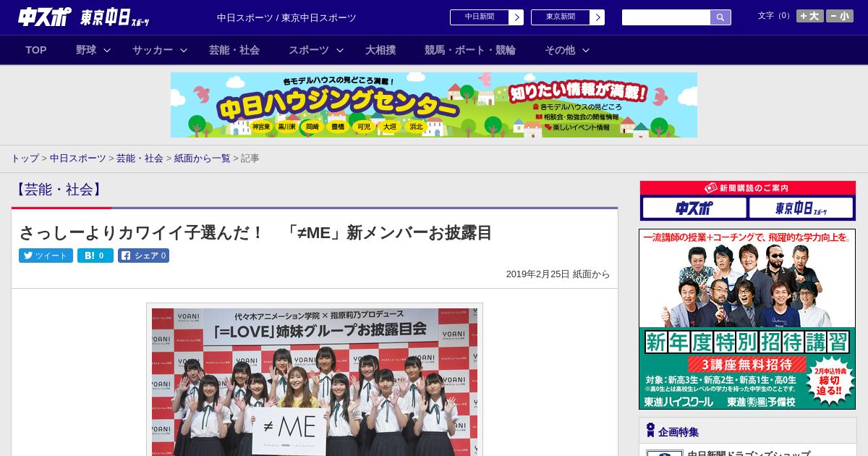The width and height of the screenshot is (868, 456).
Task: Click 中スポ subscription button in sidebar
Action: tap(694, 208)
